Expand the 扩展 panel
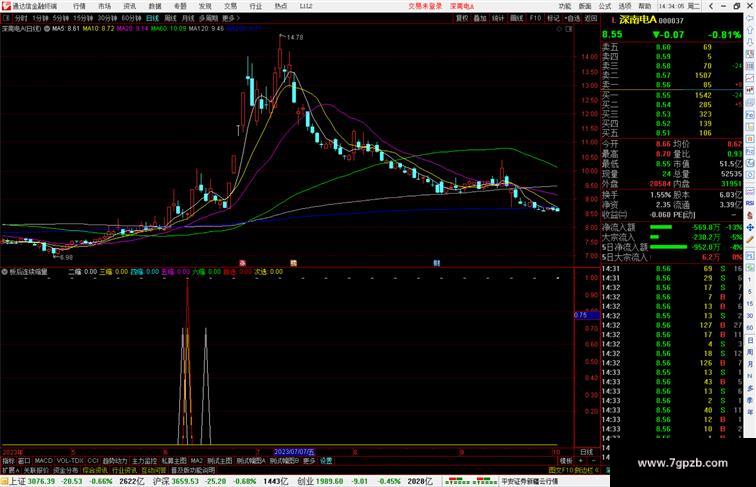This screenshot has width=756, height=487. pyautogui.click(x=10, y=470)
